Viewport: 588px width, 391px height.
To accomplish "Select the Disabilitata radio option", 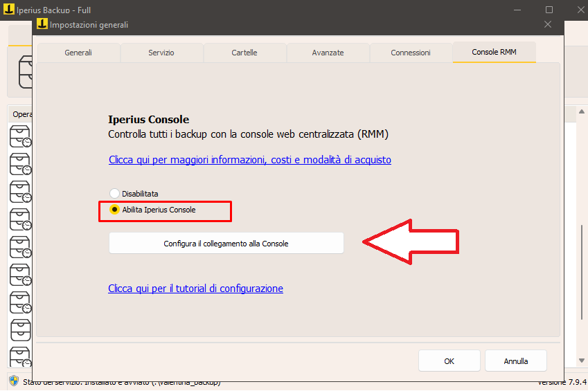I will pyautogui.click(x=134, y=194).
